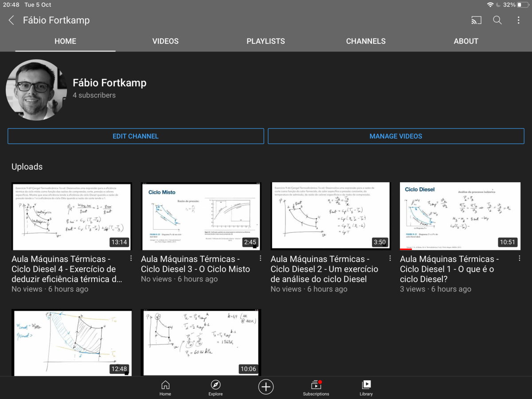
Task: Tap the create plus button
Action: click(x=266, y=387)
